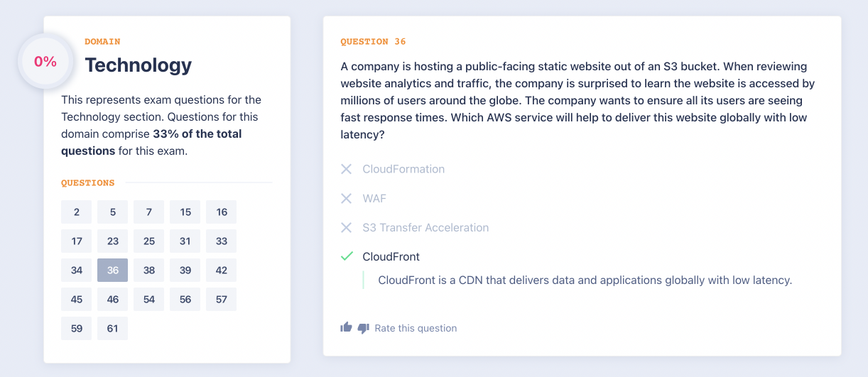Click the thumbs down rating icon
868x377 pixels.
click(x=363, y=328)
